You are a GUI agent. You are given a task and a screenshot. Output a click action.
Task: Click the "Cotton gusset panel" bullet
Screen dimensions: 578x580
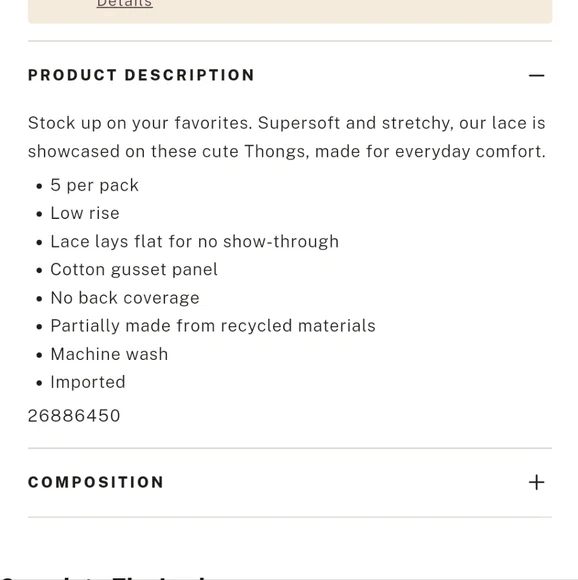pos(134,270)
